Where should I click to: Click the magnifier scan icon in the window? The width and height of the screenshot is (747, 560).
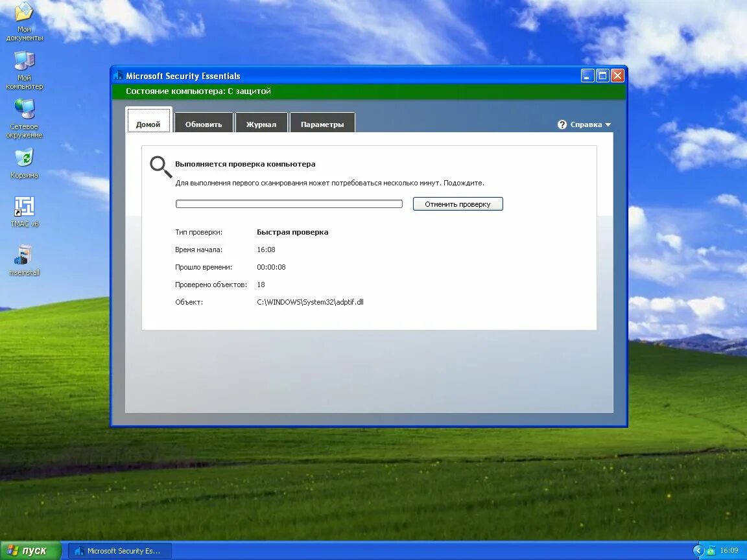(x=160, y=167)
